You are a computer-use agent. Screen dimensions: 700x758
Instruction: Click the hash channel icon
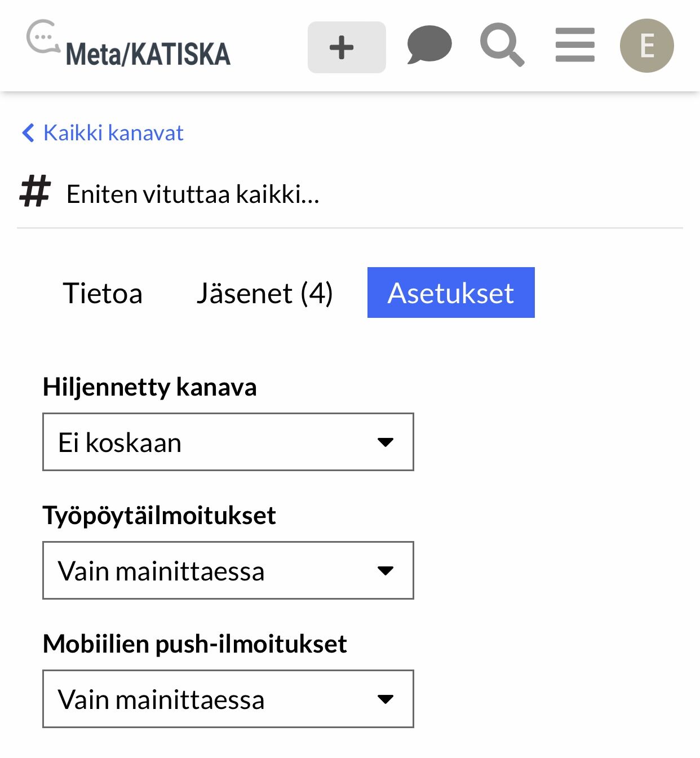(35, 192)
